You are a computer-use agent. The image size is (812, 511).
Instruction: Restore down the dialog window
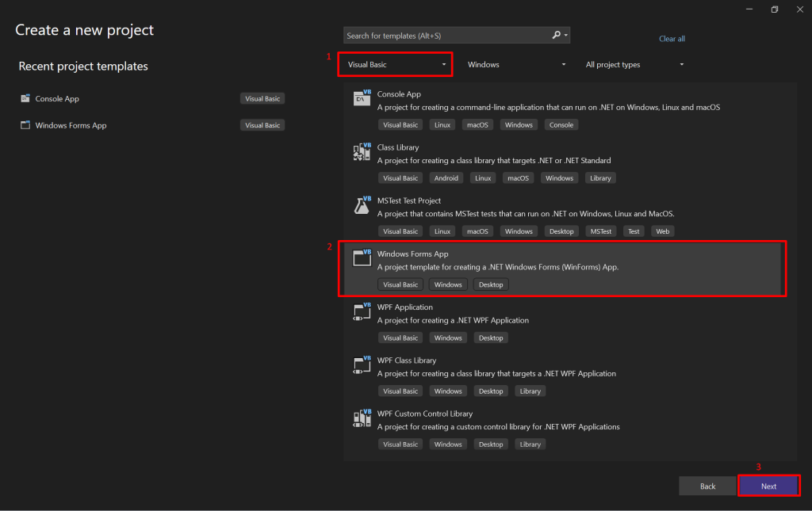(x=775, y=10)
